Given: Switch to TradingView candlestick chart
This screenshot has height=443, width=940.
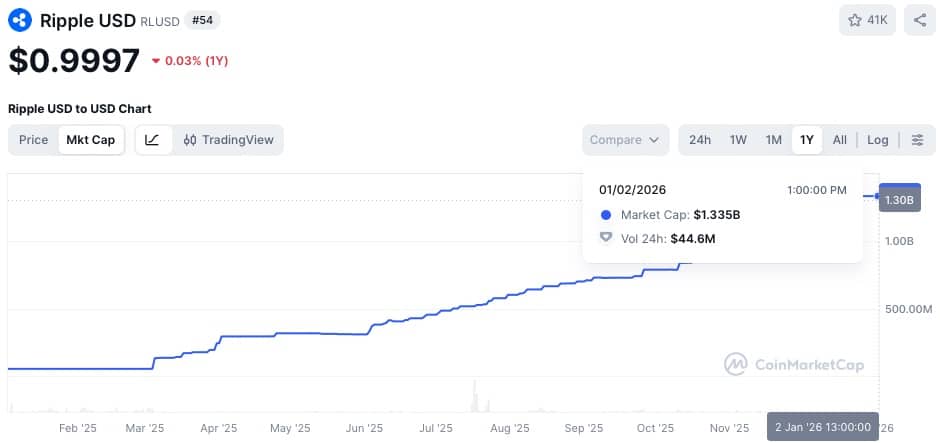Looking at the screenshot, I should (x=228, y=140).
